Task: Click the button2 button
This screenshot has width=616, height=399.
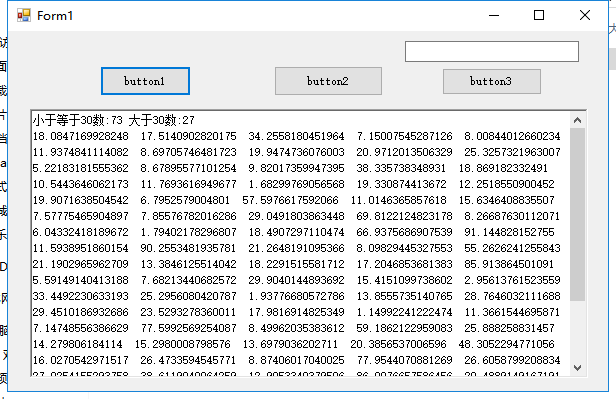Action: [x=328, y=81]
